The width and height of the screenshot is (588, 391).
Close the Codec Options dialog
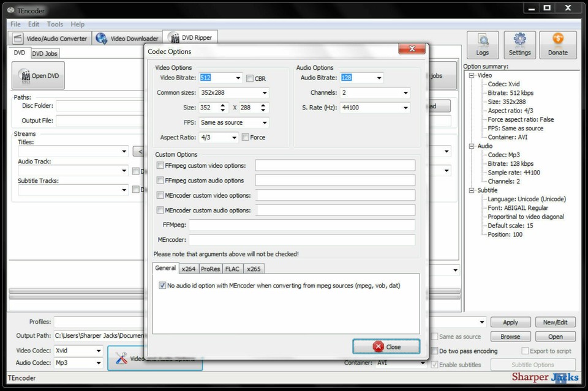386,346
